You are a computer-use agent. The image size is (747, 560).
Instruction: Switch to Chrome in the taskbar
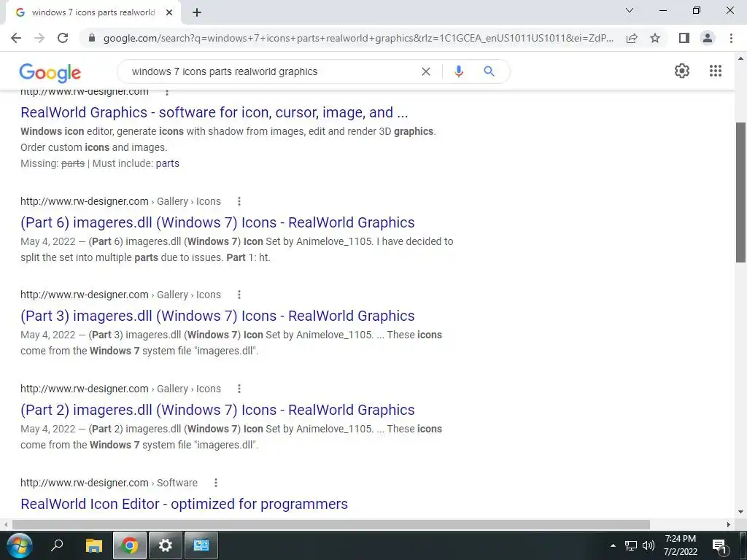pos(129,545)
